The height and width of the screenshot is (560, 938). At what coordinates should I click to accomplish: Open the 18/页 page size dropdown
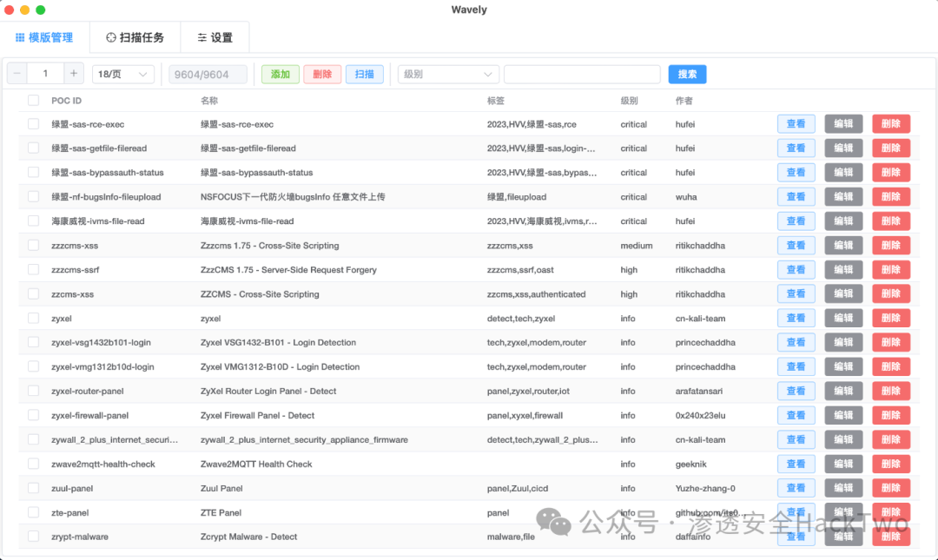122,74
